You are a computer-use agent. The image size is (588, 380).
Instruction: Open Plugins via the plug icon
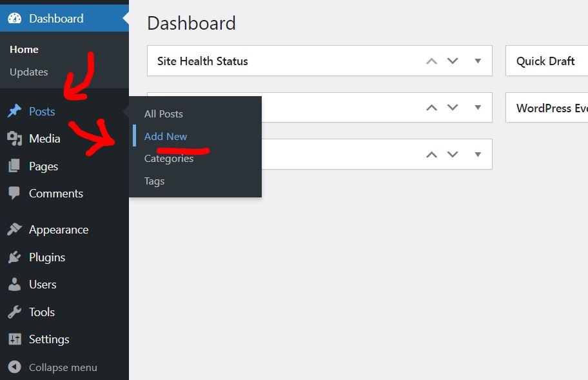[x=15, y=257]
